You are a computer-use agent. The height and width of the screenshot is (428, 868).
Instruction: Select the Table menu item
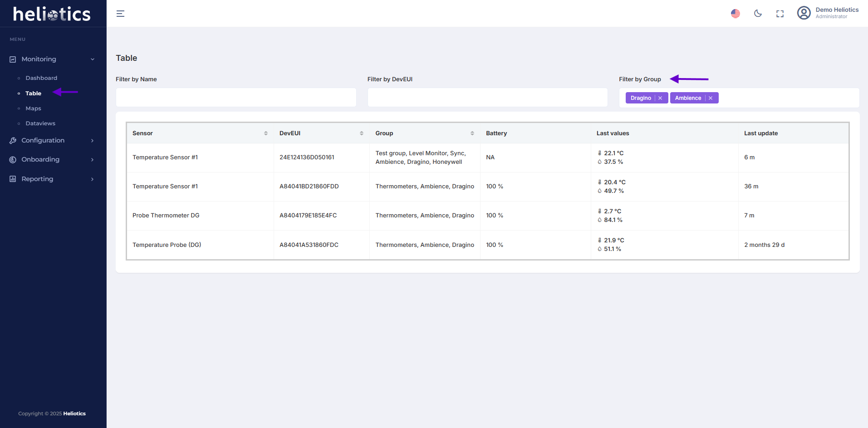point(33,93)
